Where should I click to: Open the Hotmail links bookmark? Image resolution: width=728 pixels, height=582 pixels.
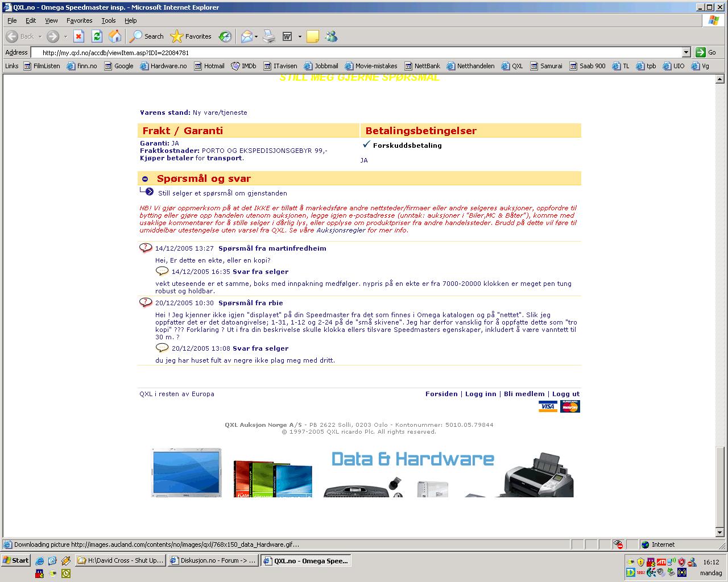coord(209,66)
